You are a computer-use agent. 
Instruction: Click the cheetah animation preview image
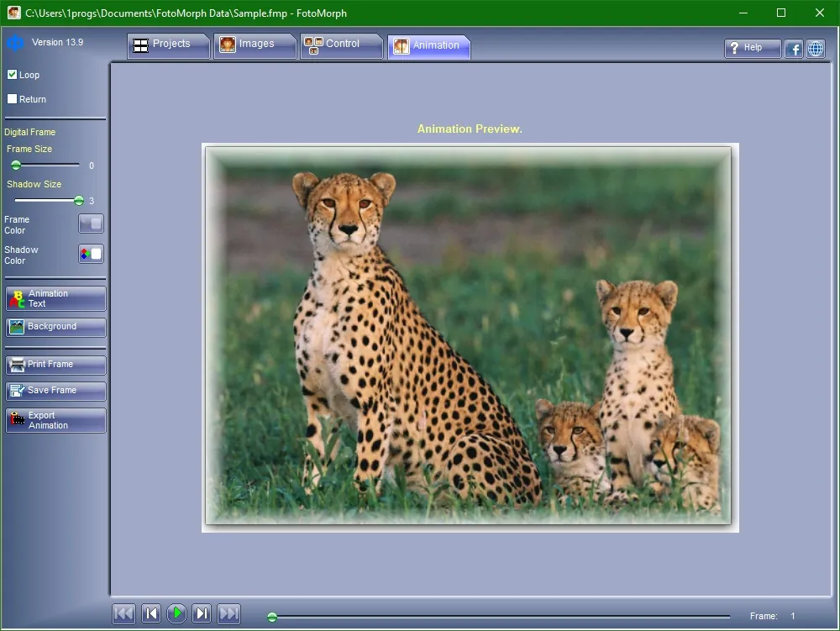point(470,336)
